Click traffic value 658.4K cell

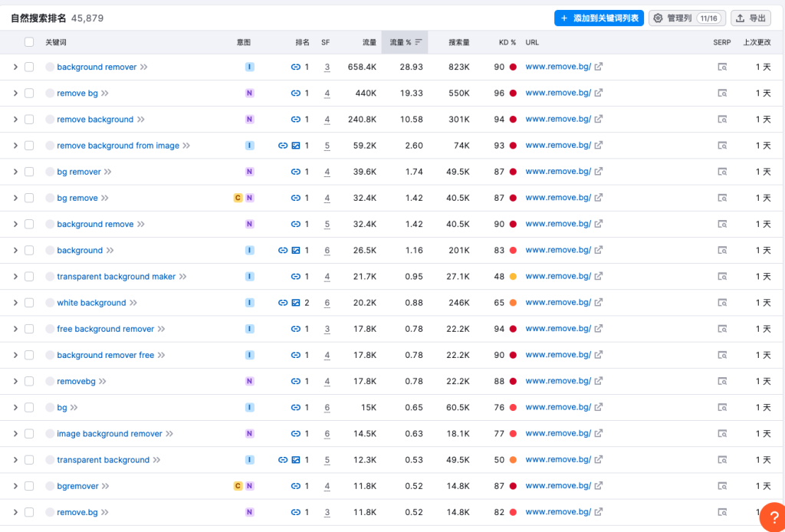[x=362, y=67]
